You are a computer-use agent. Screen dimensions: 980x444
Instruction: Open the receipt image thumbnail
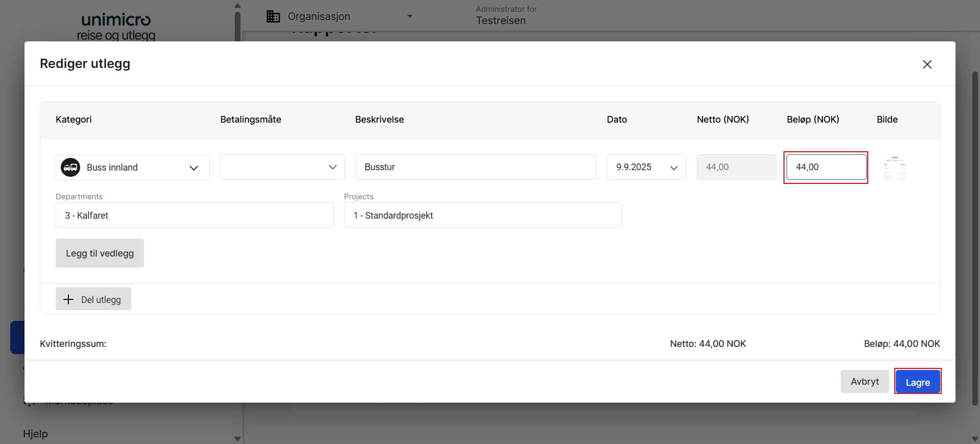[895, 168]
